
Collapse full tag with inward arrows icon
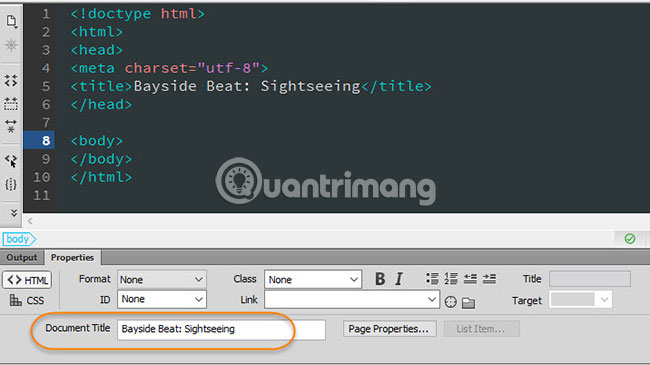click(x=11, y=80)
